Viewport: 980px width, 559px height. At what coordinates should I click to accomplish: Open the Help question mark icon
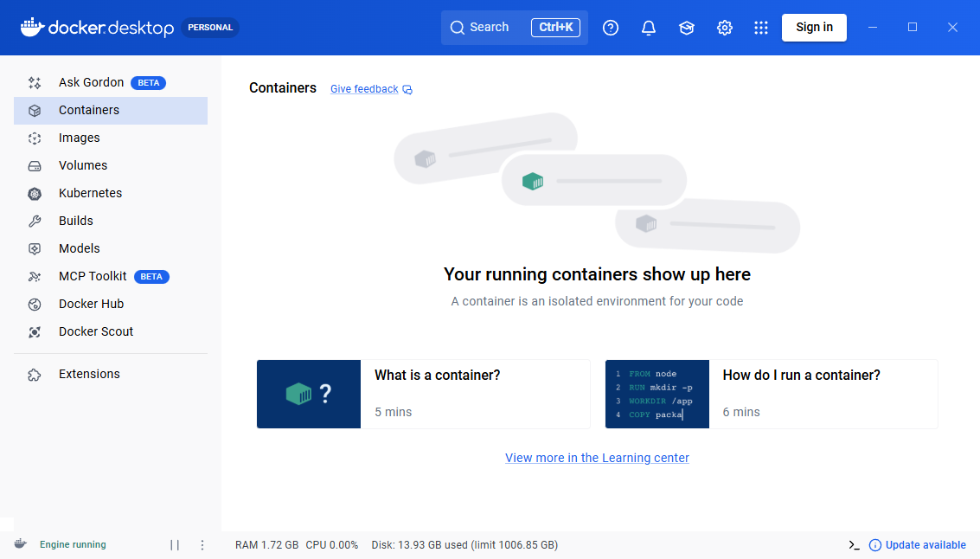pos(611,28)
